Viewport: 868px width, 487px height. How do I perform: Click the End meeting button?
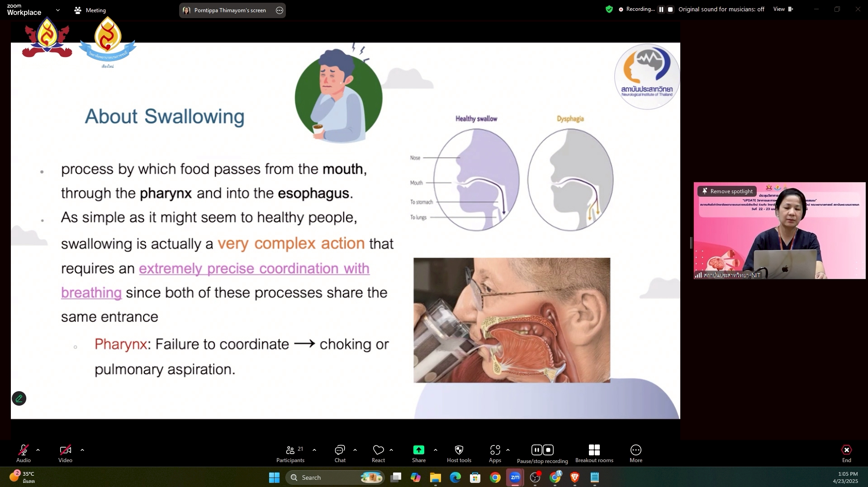coord(847,454)
